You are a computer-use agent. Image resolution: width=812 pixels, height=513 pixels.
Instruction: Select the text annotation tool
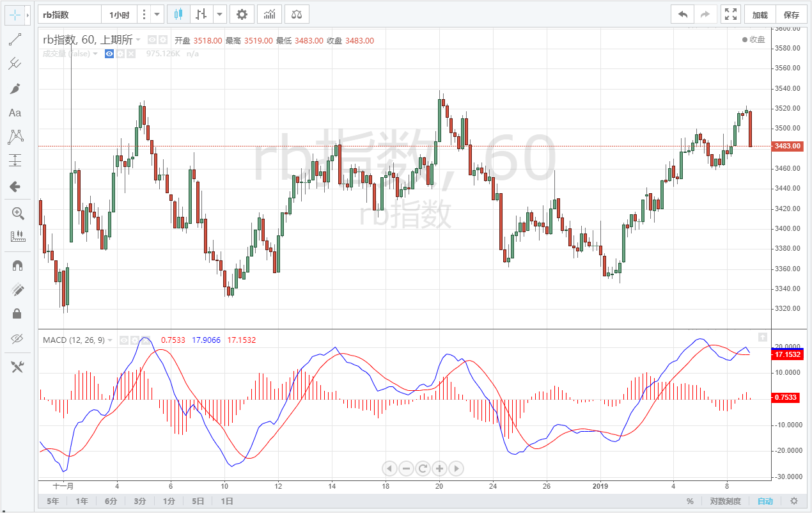coord(15,113)
